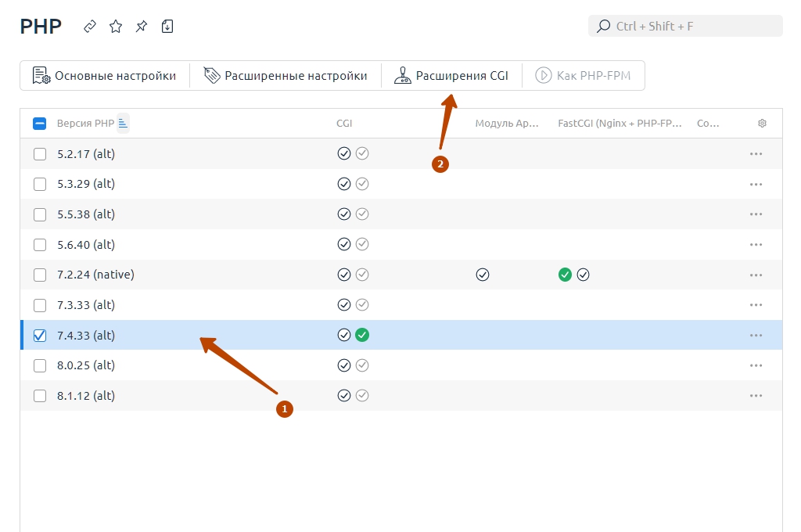Click the CGI column header
Viewport: 801px width, 532px height.
tap(344, 123)
